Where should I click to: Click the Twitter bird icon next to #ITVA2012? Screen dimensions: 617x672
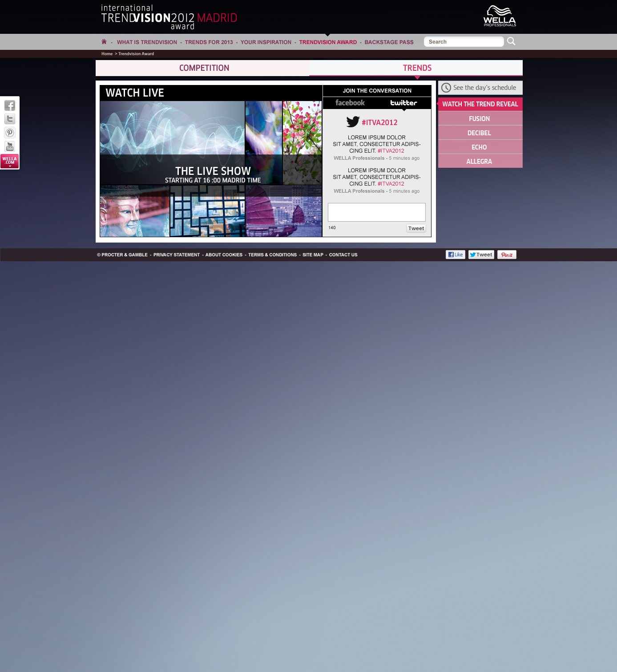(353, 121)
